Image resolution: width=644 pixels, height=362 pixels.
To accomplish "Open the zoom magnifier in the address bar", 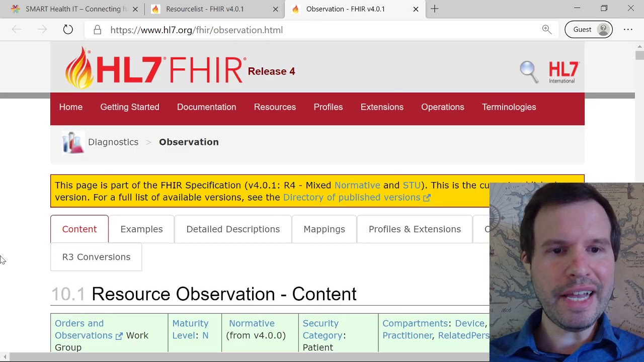I will (547, 30).
